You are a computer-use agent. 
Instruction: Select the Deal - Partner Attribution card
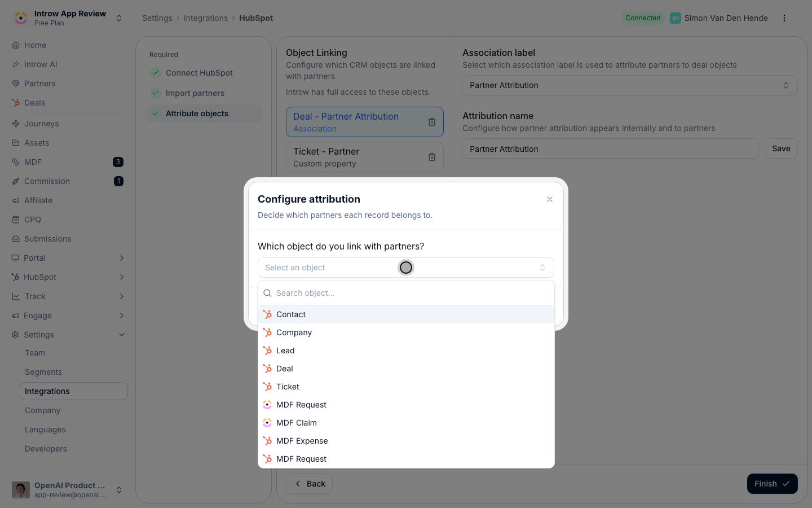click(x=365, y=122)
